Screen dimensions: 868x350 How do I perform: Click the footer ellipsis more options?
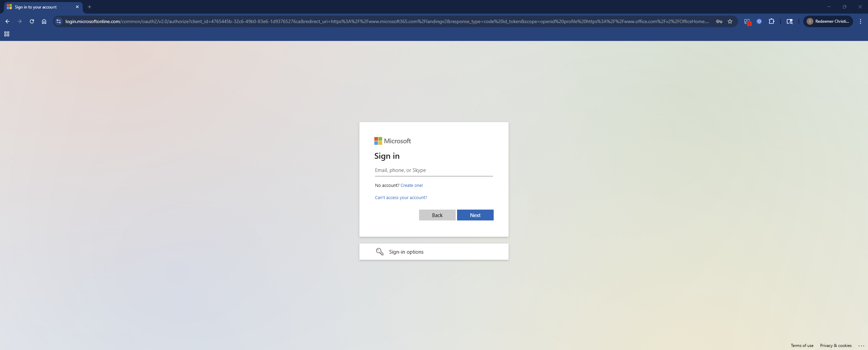tap(861, 346)
